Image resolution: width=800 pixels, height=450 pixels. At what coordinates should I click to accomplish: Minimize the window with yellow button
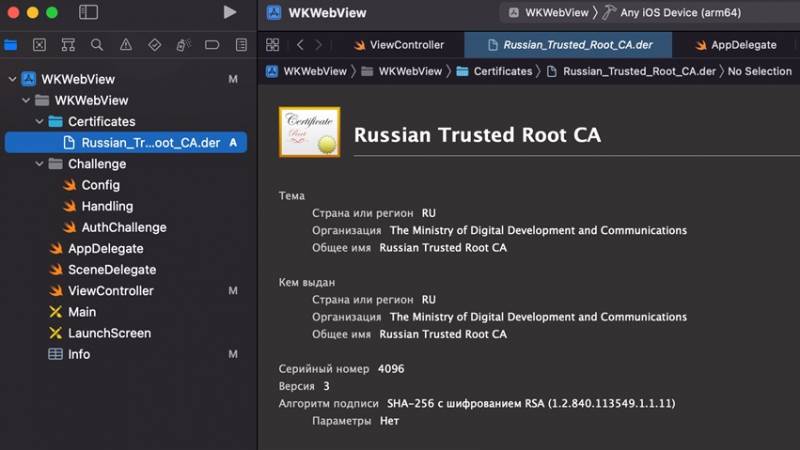coord(33,12)
